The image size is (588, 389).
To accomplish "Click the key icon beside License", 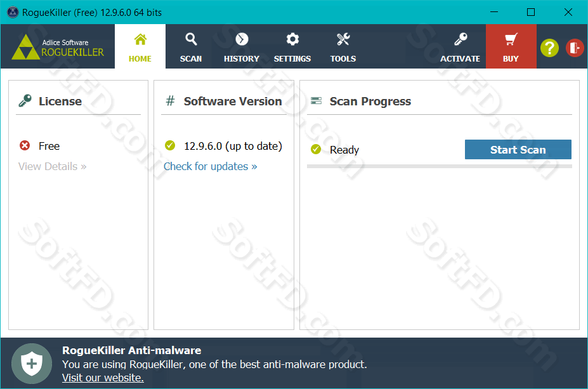I will (x=25, y=101).
